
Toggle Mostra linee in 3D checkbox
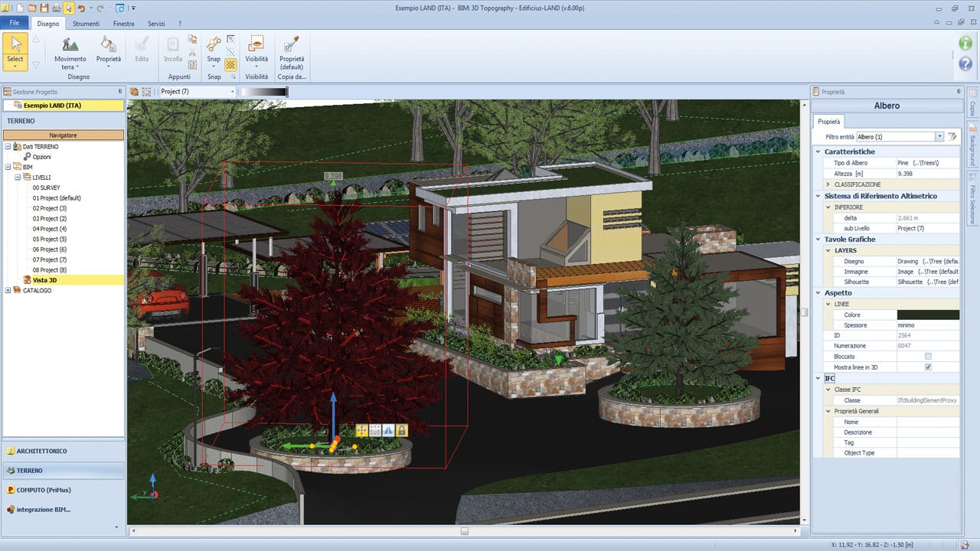pos(926,367)
